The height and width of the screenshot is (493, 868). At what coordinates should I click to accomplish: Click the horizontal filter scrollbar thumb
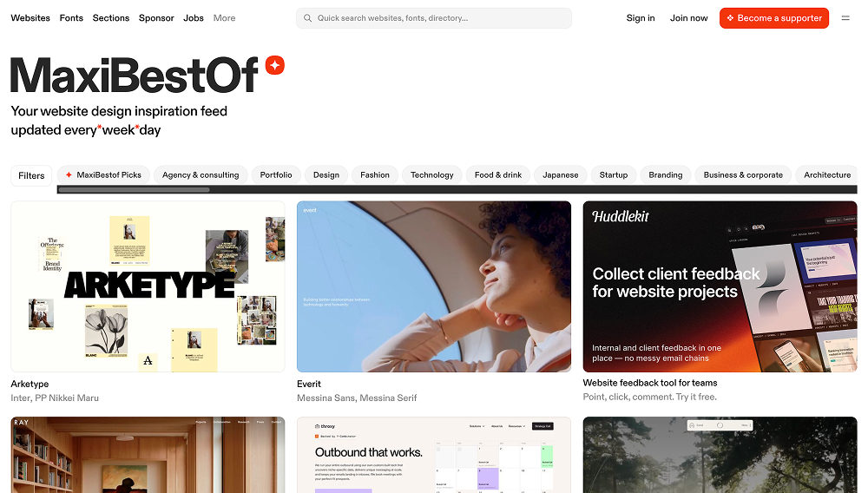[134, 190]
